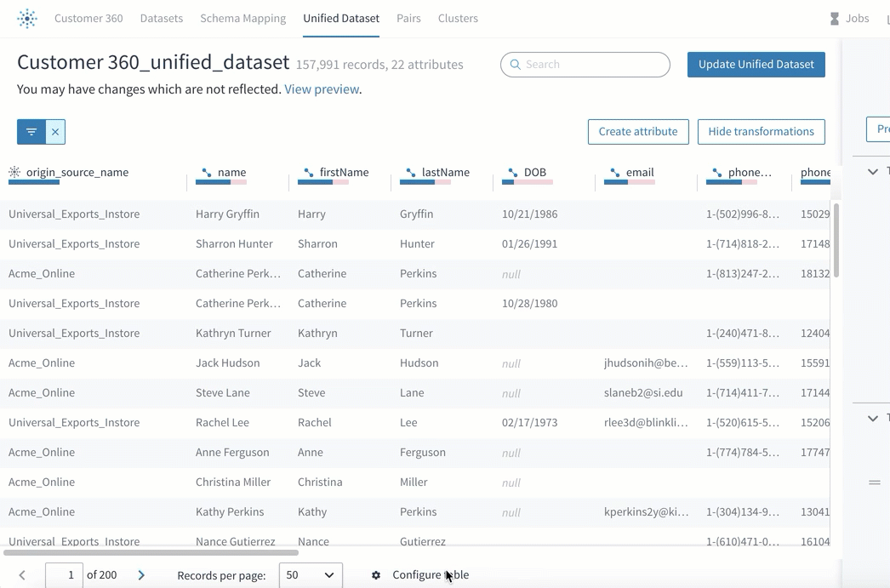
Task: Click the email column fill-rate bar
Action: pos(630,182)
